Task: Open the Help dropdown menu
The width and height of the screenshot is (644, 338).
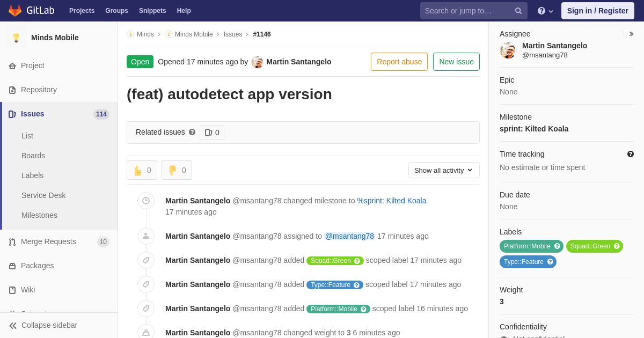Action: (545, 11)
